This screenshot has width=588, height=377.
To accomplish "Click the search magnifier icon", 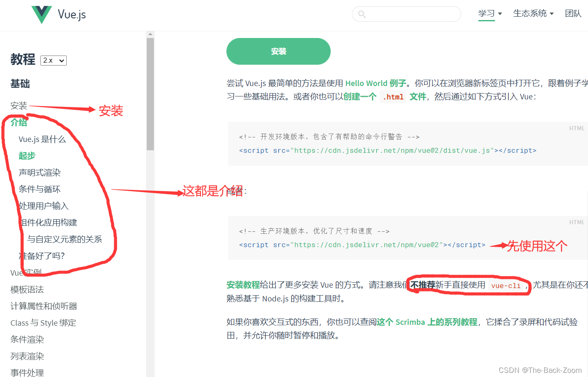I will click(362, 14).
